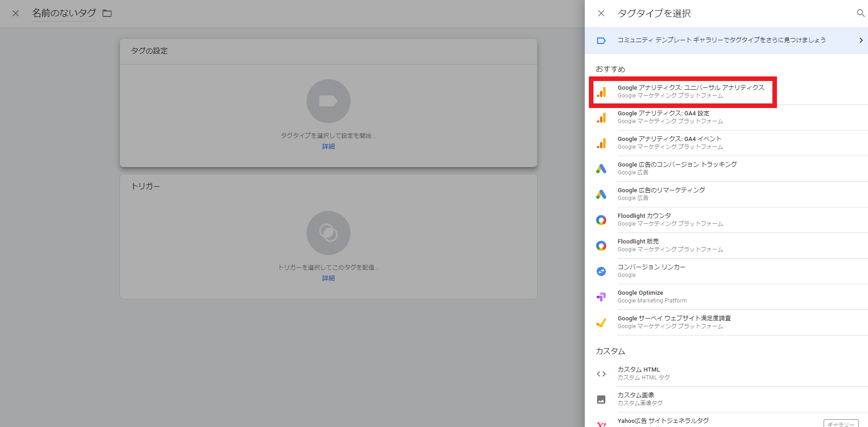Select Google 広告のコンバージョン トラッキング

726,168
